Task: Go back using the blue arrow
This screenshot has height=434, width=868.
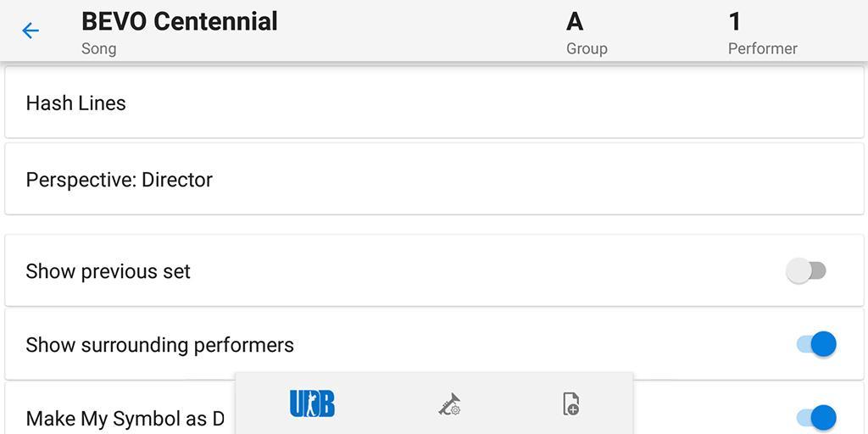Action: (31, 31)
